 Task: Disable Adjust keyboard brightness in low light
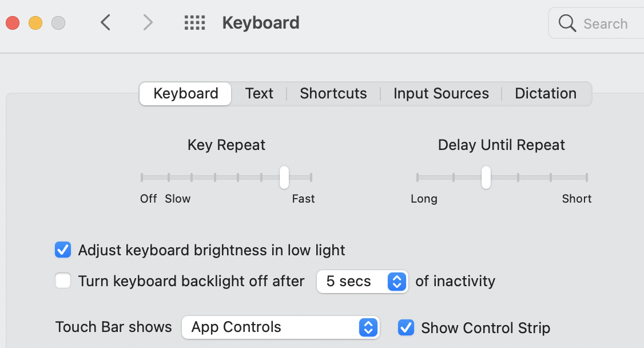63,250
